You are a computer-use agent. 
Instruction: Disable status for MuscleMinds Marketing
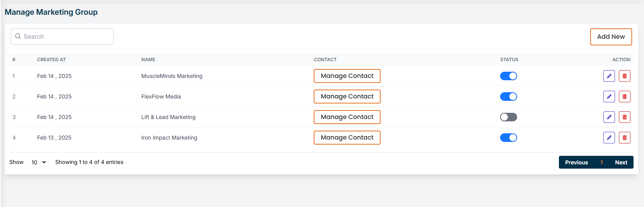[x=508, y=76]
